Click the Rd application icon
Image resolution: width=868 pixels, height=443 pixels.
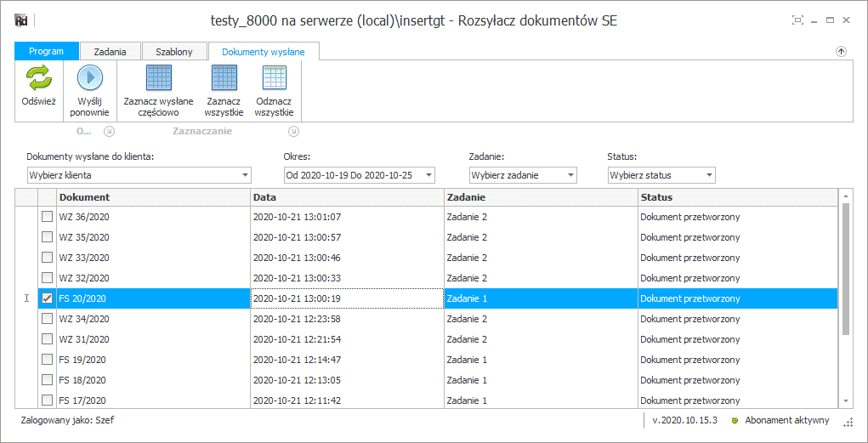(21, 20)
